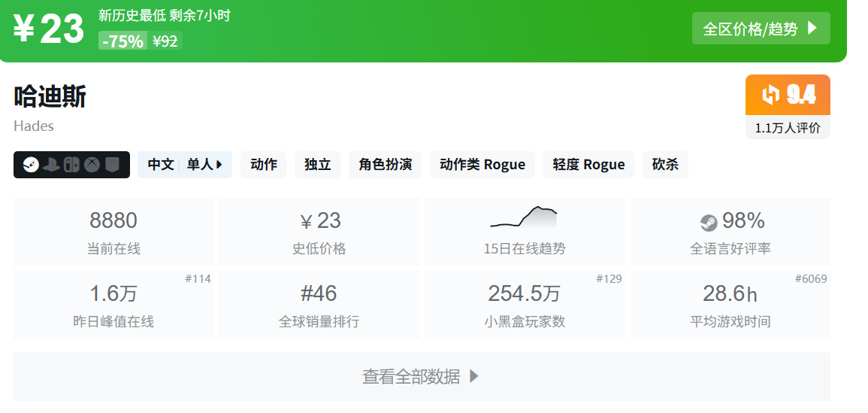Screen dimensions: 868x413
Task: Click the 动作 genre tag
Action: click(x=264, y=165)
